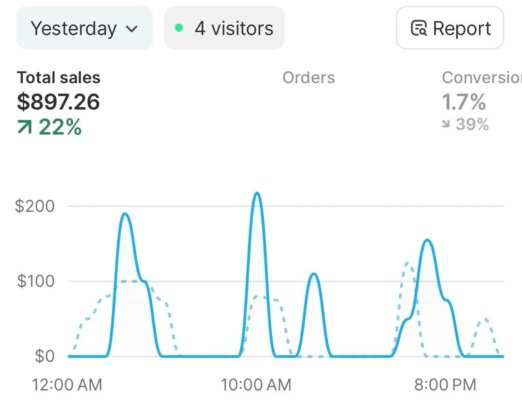Open the 4 visitors live view
The height and width of the screenshot is (420, 522).
pos(224,28)
